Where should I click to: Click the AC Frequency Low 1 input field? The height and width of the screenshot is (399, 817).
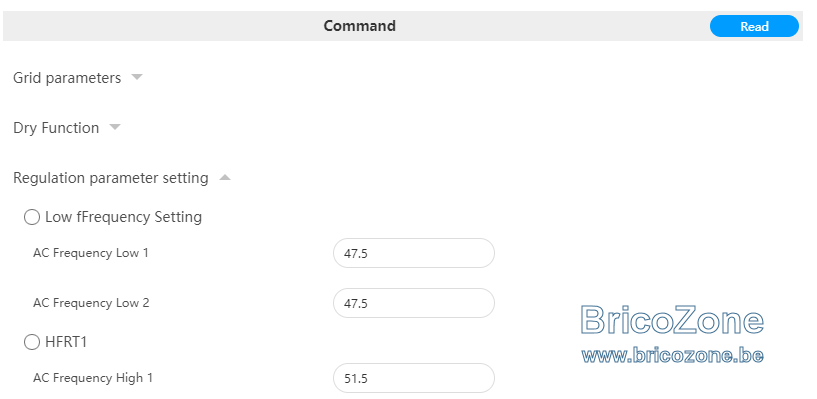click(x=414, y=253)
